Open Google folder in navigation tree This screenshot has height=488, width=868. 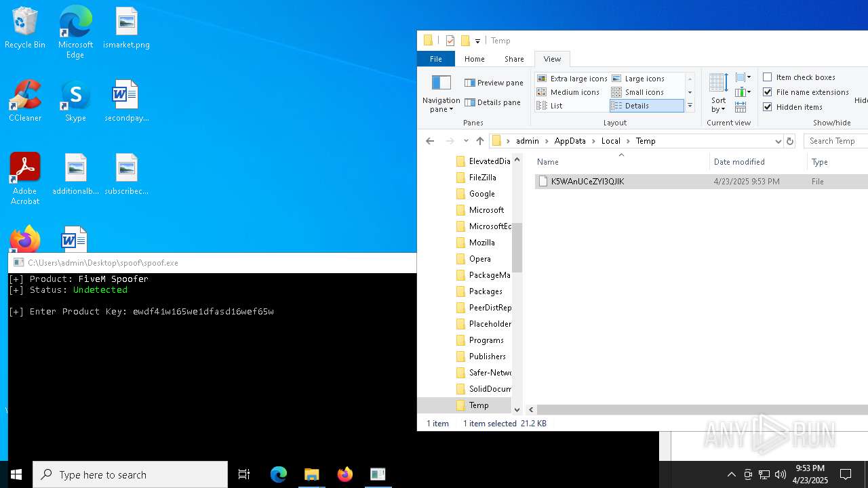coord(481,194)
